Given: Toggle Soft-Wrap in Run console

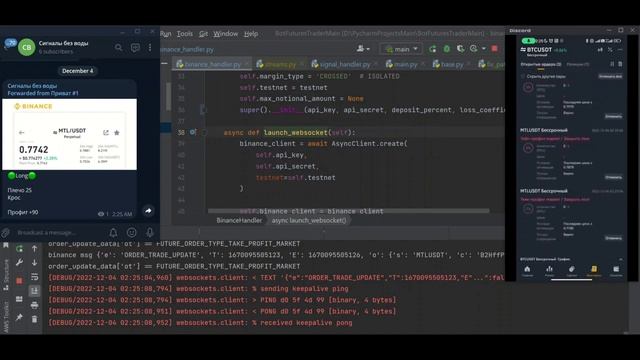Looking at the screenshot, I should coord(34,277).
